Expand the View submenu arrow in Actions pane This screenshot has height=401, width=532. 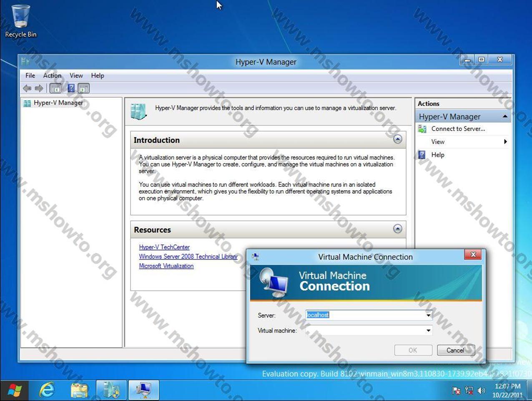coord(505,142)
